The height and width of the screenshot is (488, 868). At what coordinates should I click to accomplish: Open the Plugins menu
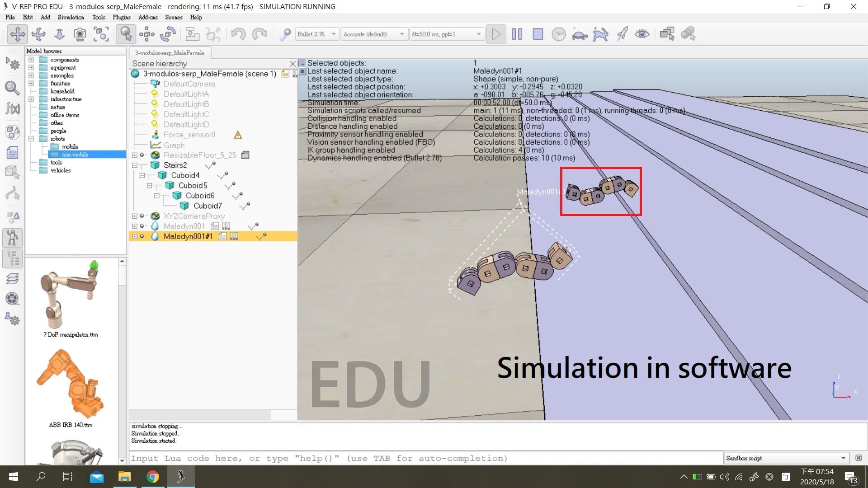coord(122,17)
